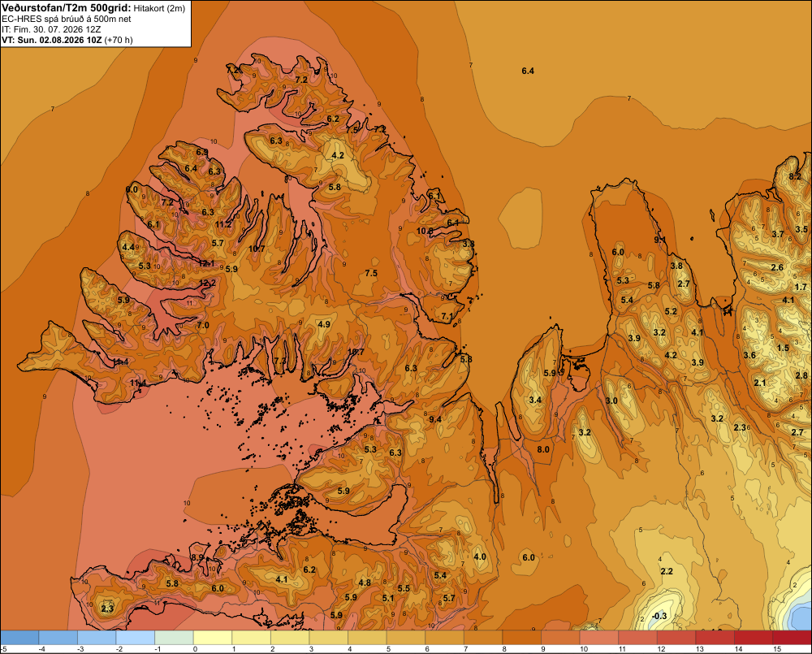Select the temperature value "11.2"

[223, 224]
